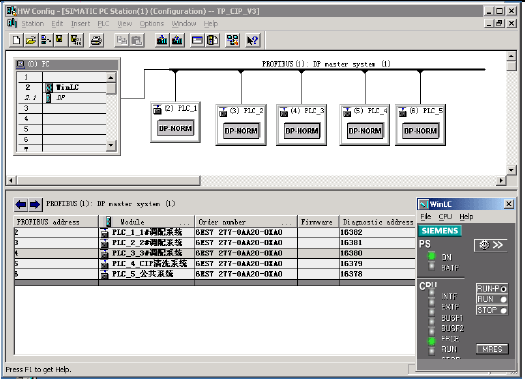This screenshot has height=379, width=525.
Task: Click the Firmware column header
Action: (318, 222)
